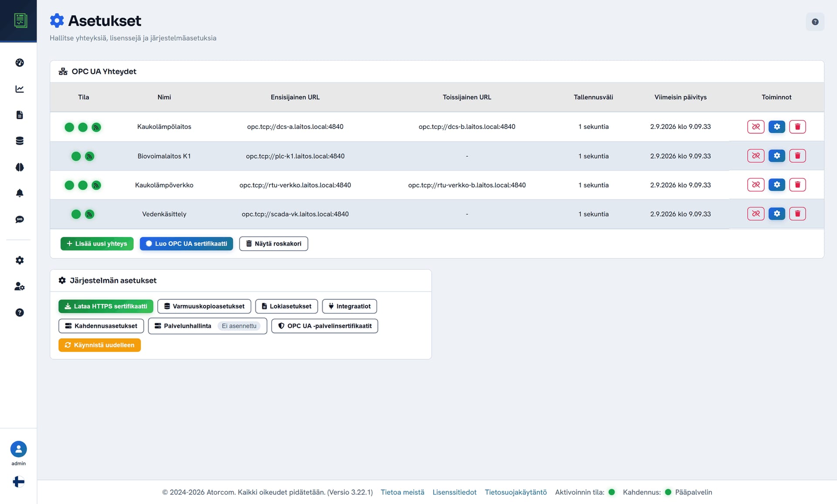Open the alarms bell icon in sidebar
837x504 pixels.
tap(20, 193)
